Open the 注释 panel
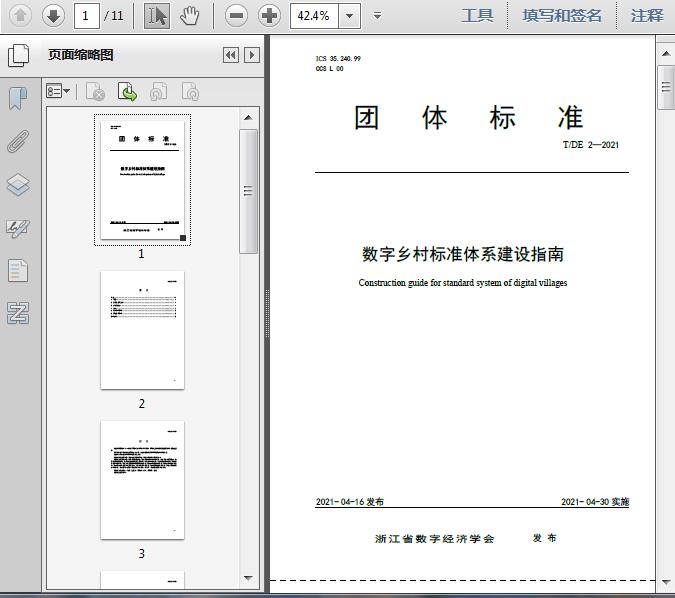 [647, 16]
